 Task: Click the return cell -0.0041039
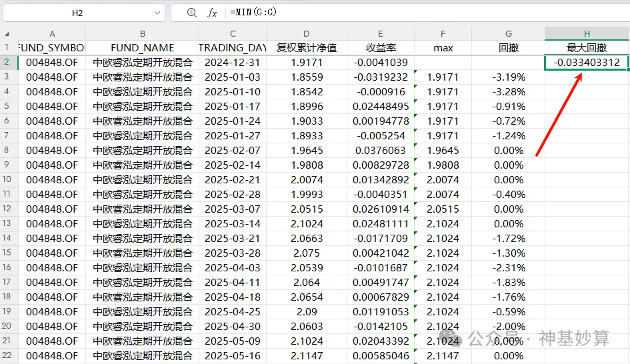point(381,63)
